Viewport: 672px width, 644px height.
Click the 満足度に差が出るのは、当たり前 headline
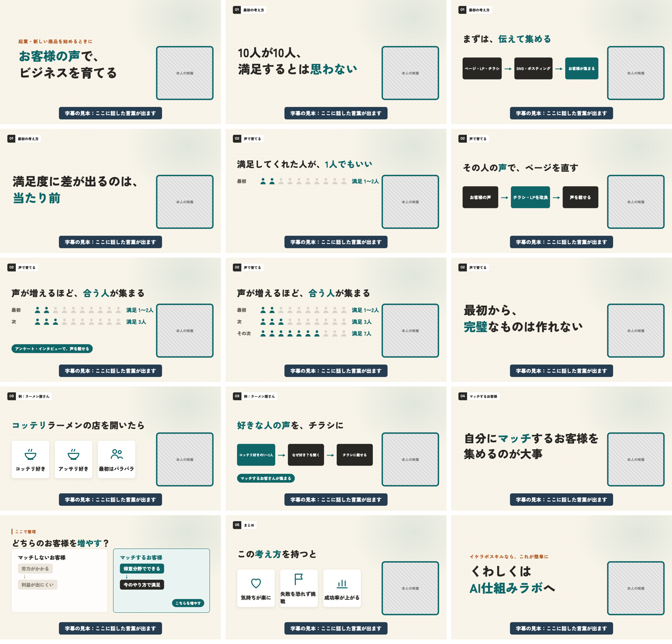click(x=76, y=190)
